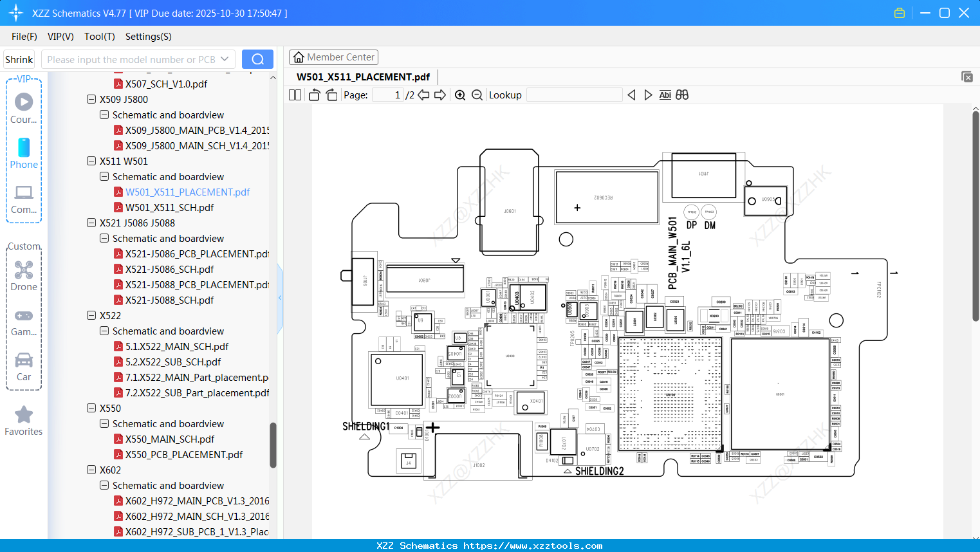
Task: Collapse the X550 tree node
Action: 91,408
